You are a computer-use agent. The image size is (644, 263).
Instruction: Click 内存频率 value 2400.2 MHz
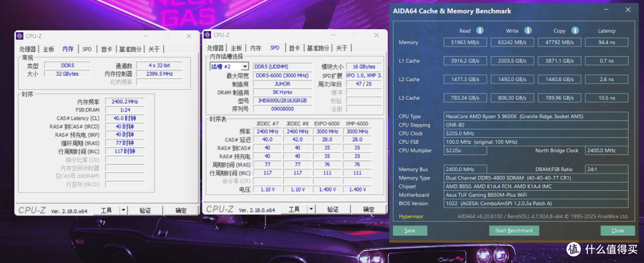(x=125, y=101)
